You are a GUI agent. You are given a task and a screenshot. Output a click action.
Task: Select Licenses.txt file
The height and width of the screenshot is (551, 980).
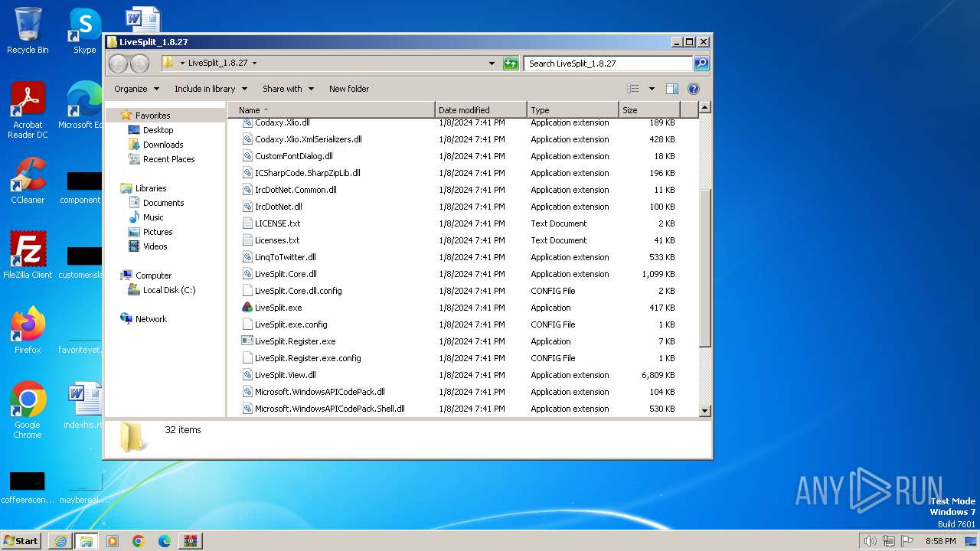pyautogui.click(x=277, y=240)
